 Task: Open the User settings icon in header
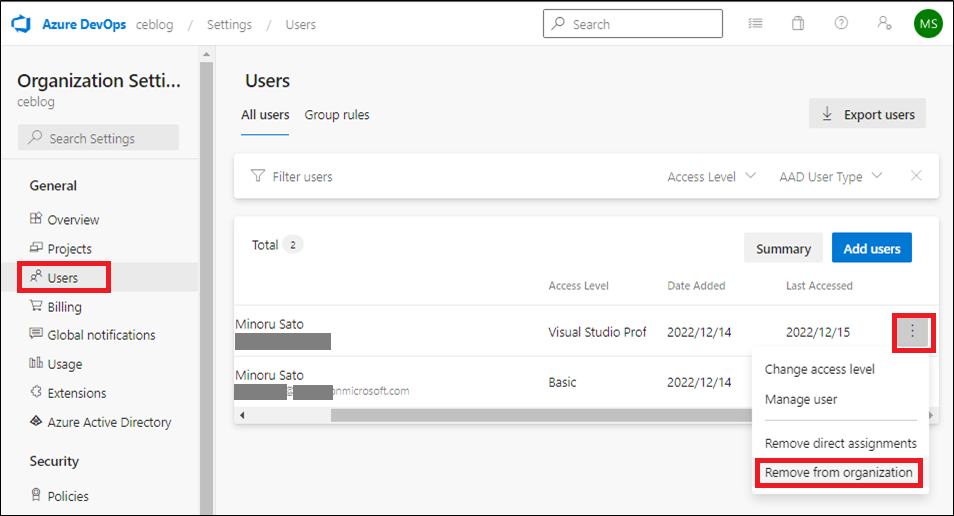click(884, 23)
